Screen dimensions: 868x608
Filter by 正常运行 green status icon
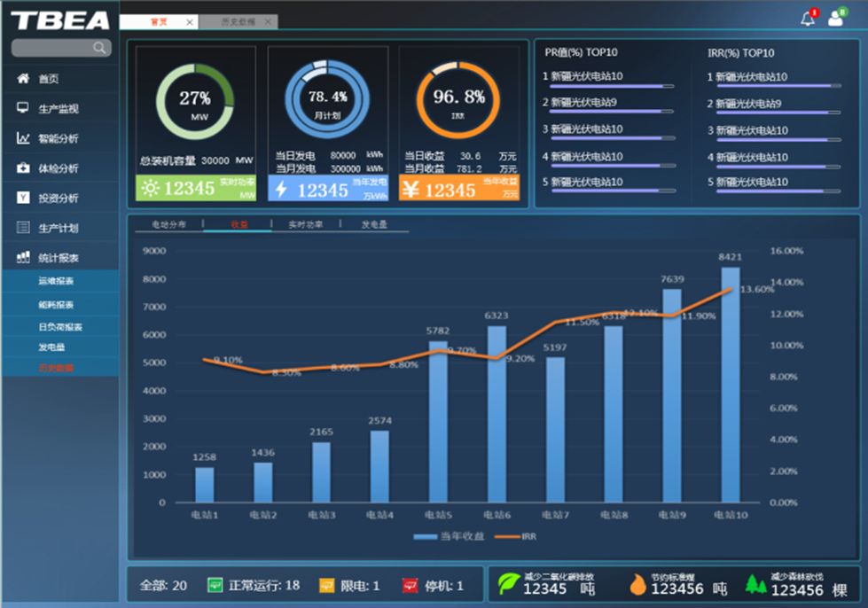215,586
